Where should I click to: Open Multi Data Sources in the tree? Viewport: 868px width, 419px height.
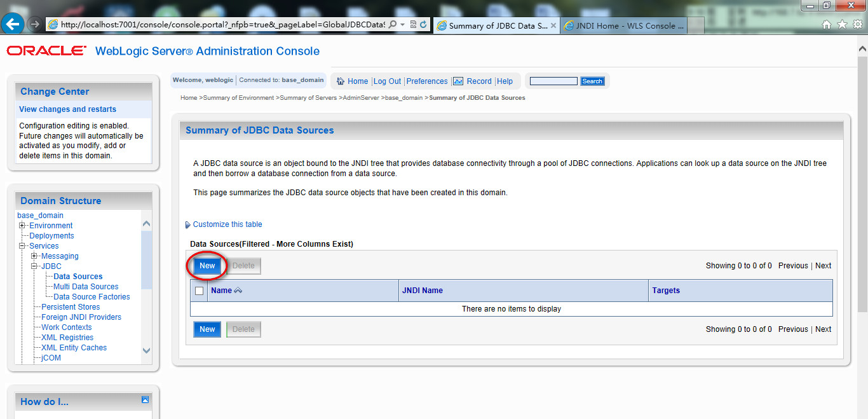pyautogui.click(x=86, y=287)
